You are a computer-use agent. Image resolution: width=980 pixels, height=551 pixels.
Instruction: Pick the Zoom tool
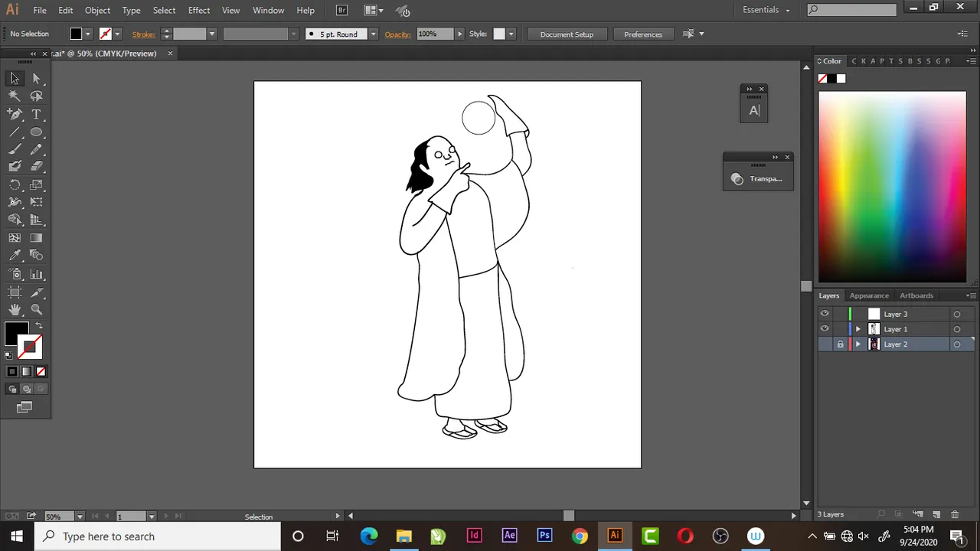pos(36,309)
